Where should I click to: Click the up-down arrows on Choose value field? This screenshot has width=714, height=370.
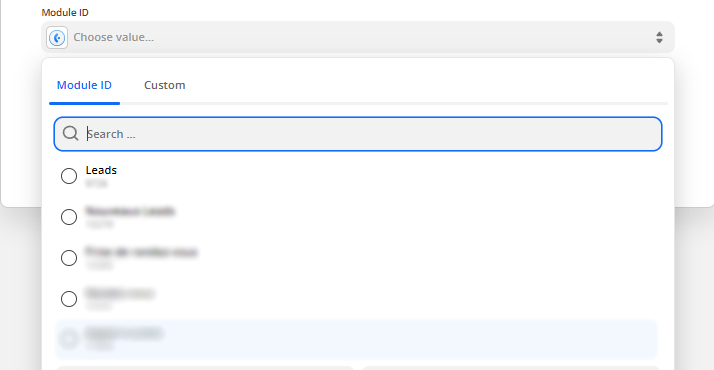(x=659, y=37)
